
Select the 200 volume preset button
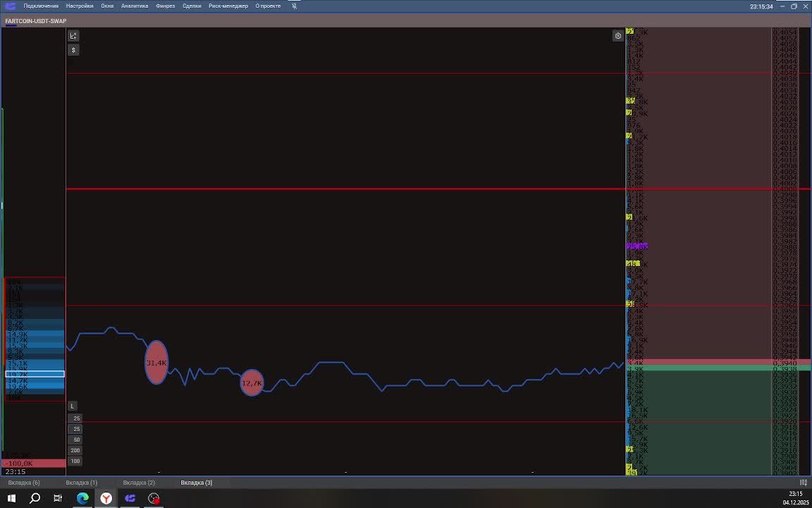pyautogui.click(x=75, y=450)
